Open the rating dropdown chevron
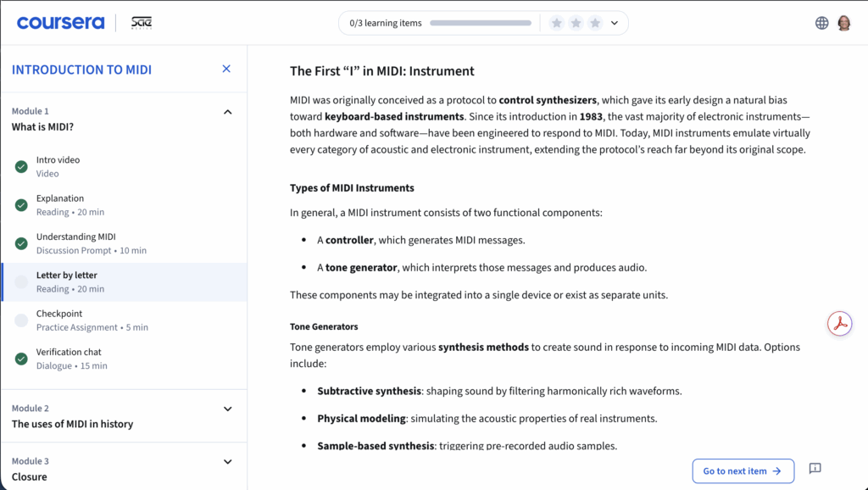 click(x=613, y=22)
